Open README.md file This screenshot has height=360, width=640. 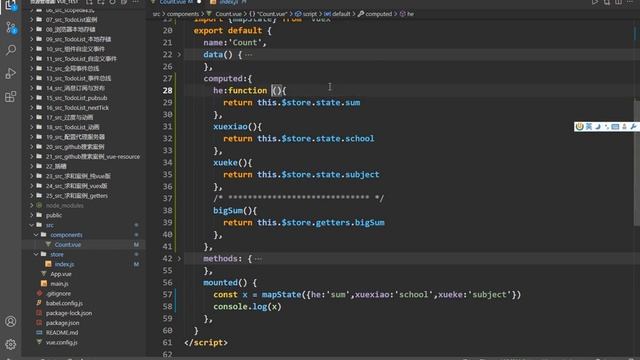(x=62, y=333)
